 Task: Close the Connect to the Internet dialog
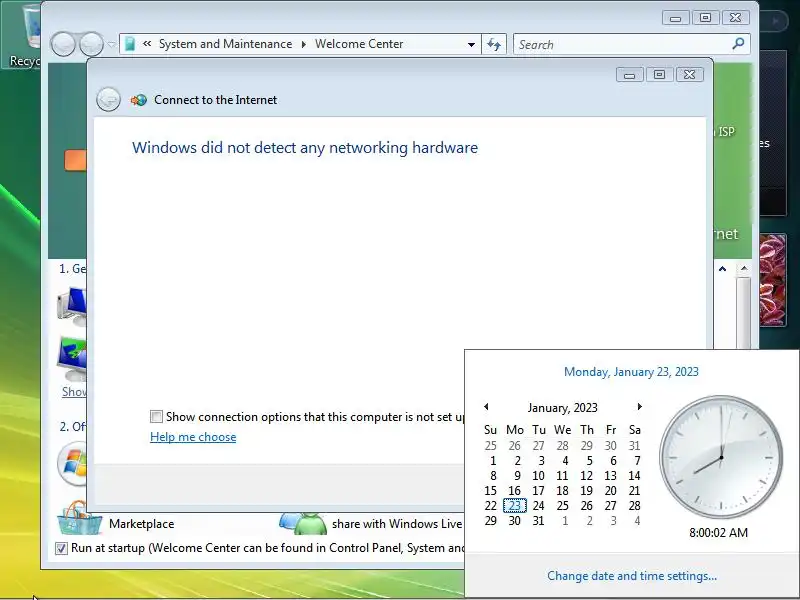(x=689, y=75)
